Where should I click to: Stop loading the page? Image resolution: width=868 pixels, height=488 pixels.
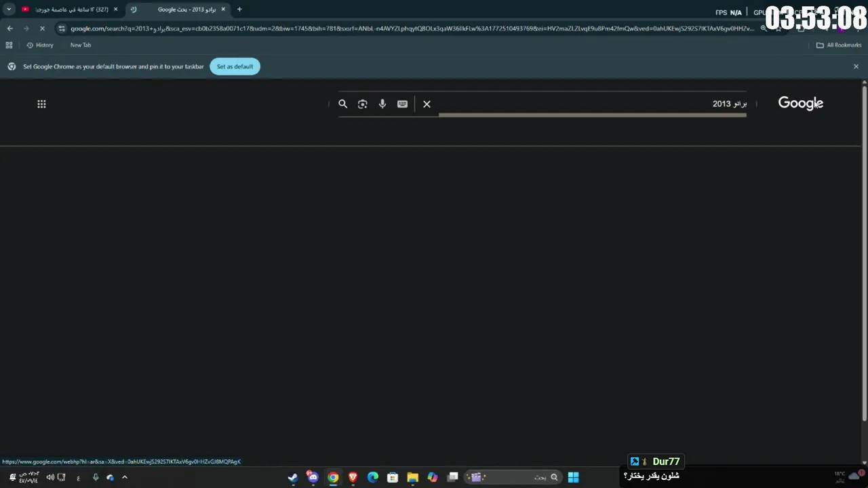42,28
